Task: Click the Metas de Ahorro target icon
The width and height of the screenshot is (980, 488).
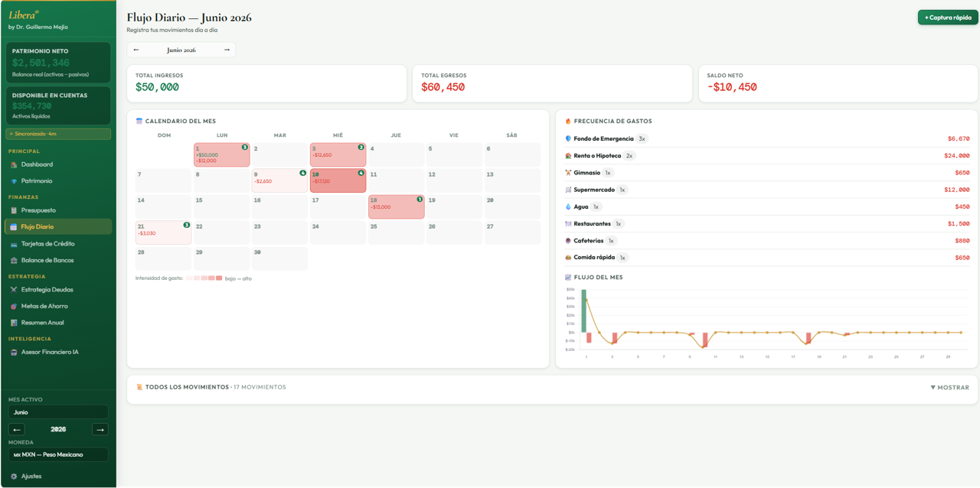Action: (14, 306)
